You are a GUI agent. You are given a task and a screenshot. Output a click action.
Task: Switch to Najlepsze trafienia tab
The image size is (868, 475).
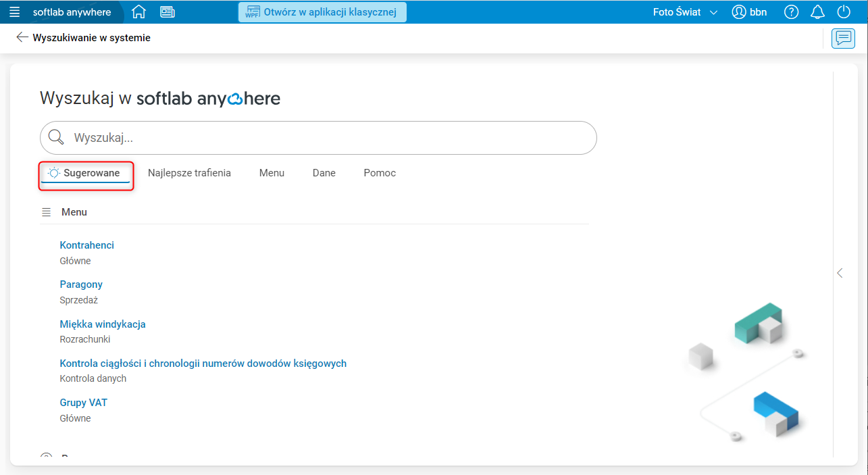click(189, 173)
